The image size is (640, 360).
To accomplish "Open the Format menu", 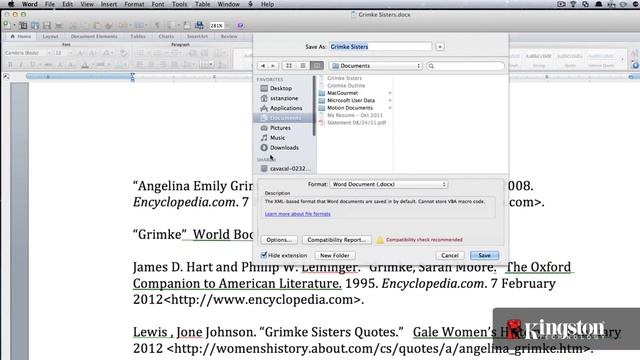I will (134, 4).
